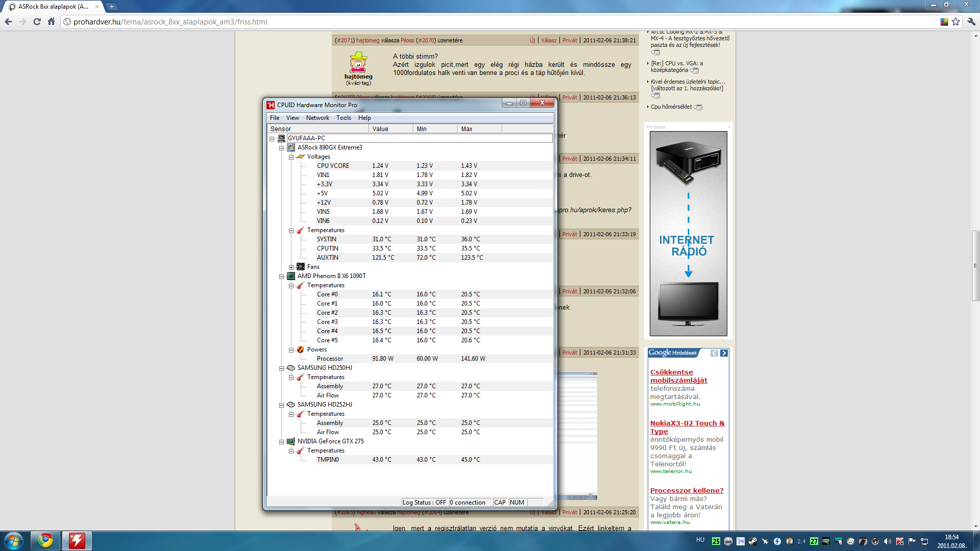Click the thermometer icon under ASRock 890GX Extreme3

click(x=301, y=230)
